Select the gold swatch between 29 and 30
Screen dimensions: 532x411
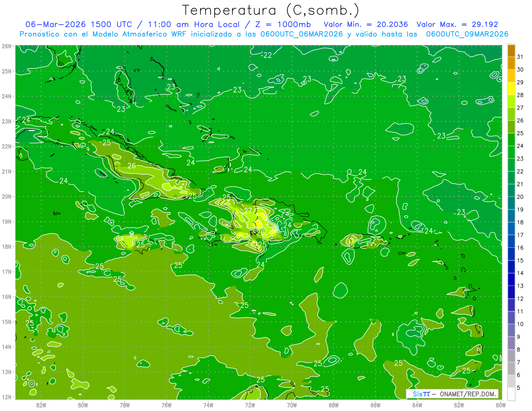511,76
